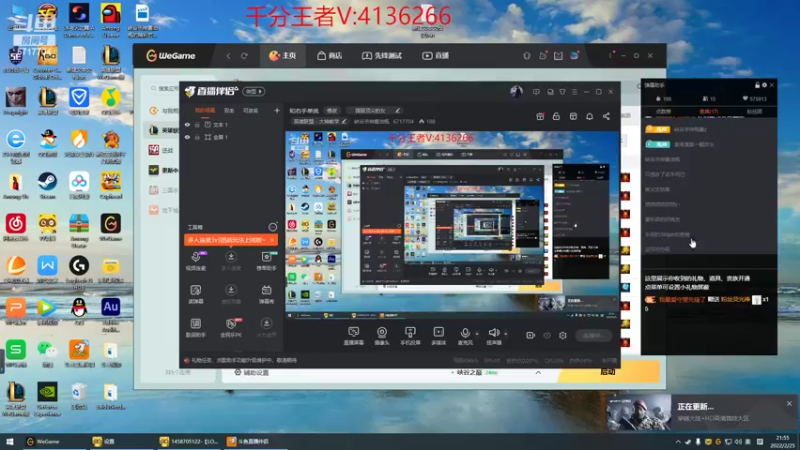Open the store icon in stream header
Viewport: 800px width, 450px height.
(x=573, y=116)
